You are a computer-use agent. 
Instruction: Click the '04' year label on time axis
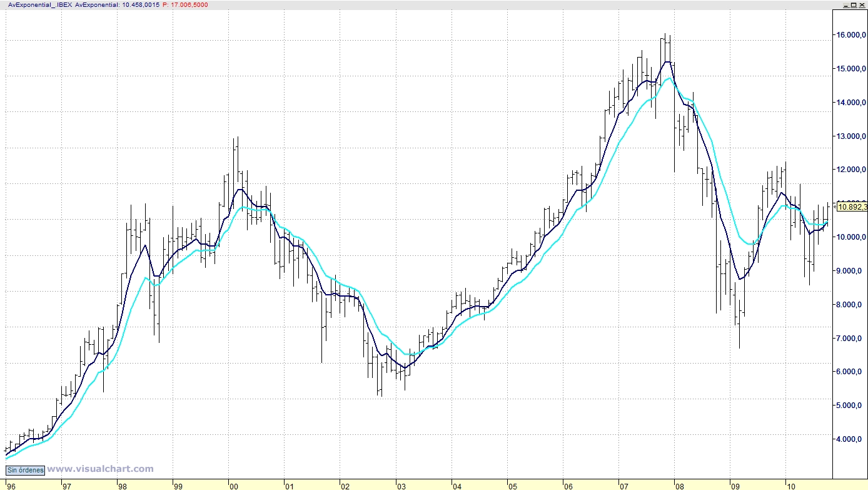point(456,486)
